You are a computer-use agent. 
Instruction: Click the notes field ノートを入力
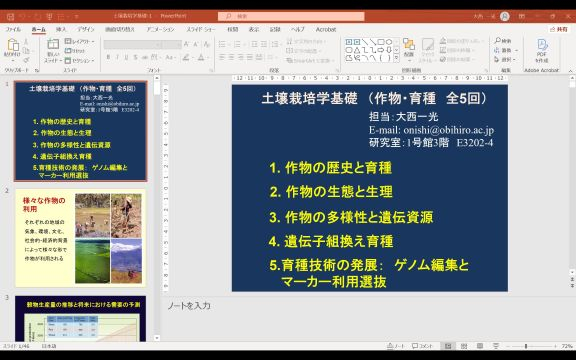click(189, 306)
